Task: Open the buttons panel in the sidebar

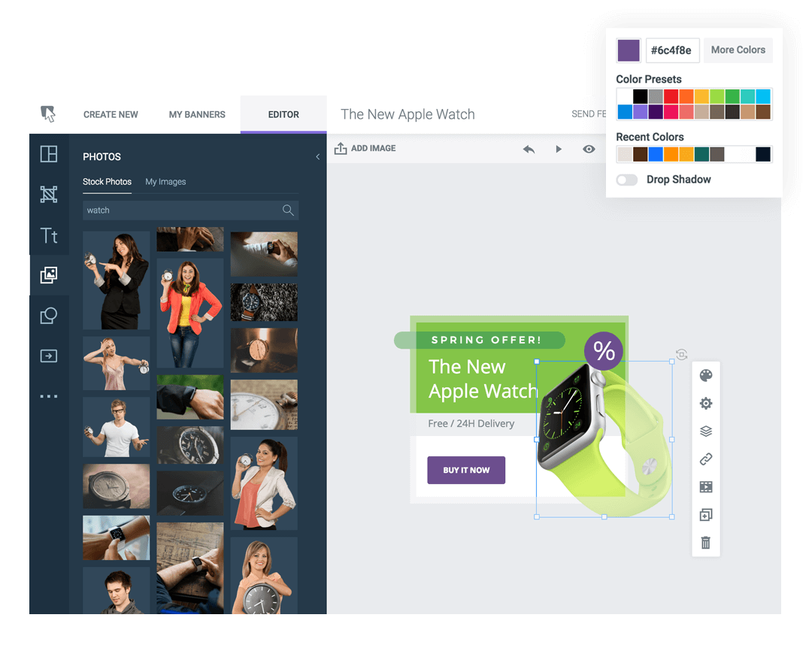Action: [x=49, y=356]
